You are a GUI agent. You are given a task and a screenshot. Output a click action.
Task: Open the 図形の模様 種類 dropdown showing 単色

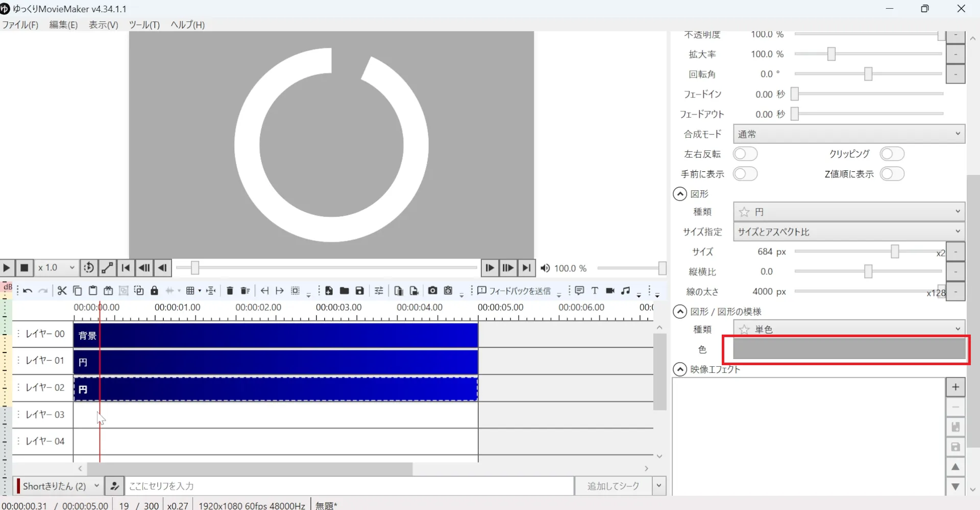(x=849, y=328)
